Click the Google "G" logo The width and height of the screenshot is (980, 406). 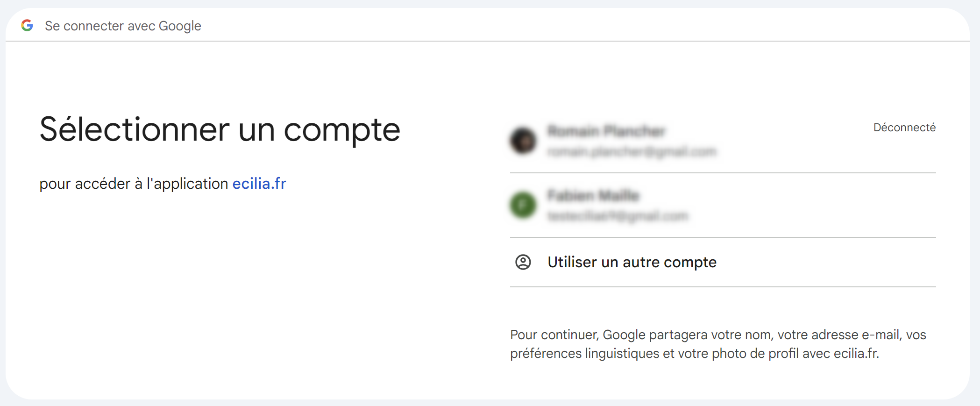point(27,25)
